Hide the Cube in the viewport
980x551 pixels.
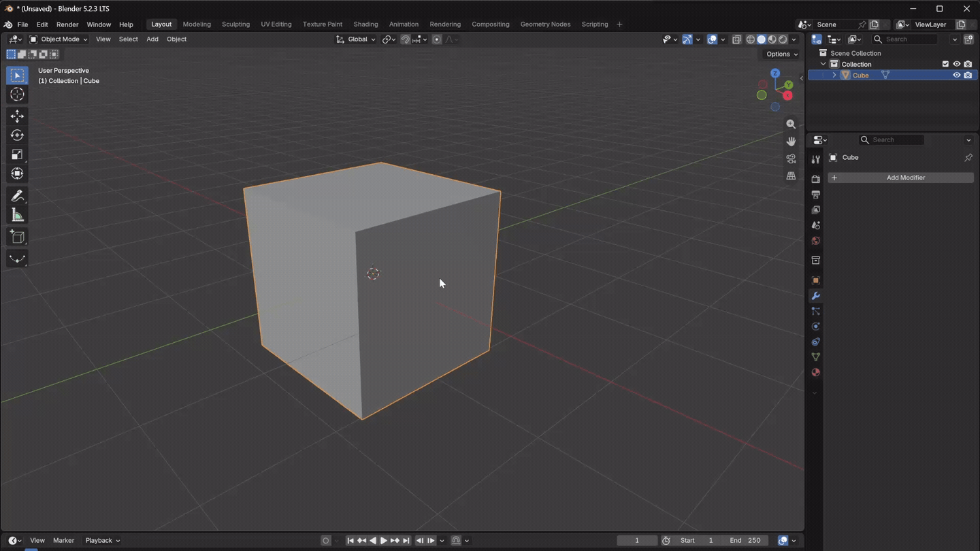coord(956,76)
